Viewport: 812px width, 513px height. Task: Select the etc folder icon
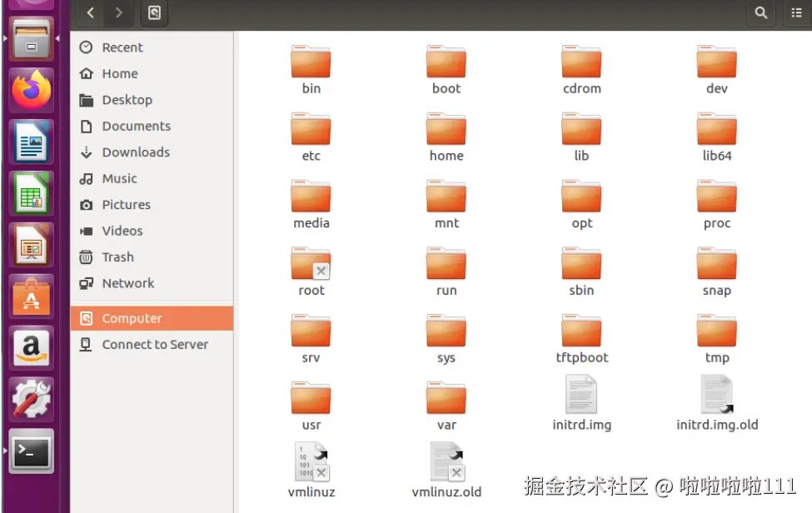click(x=311, y=129)
